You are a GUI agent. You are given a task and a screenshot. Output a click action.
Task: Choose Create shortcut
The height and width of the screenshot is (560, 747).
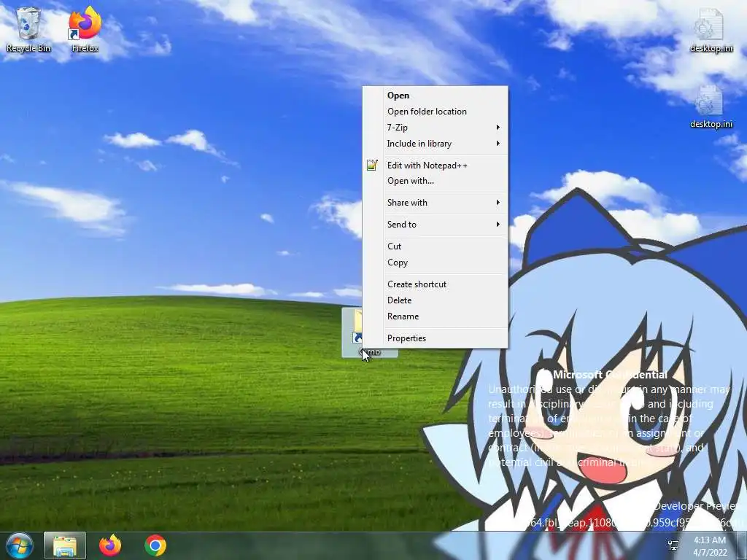pyautogui.click(x=435, y=284)
